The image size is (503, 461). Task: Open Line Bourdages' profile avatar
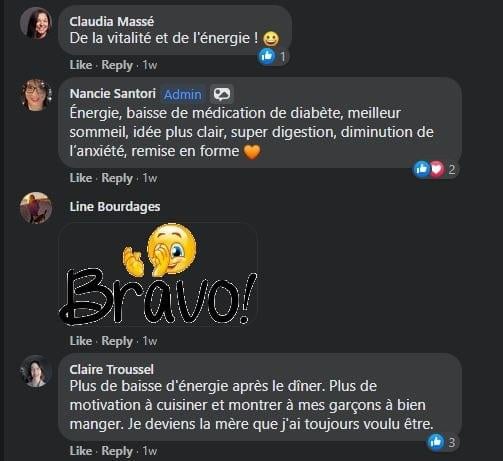36,207
